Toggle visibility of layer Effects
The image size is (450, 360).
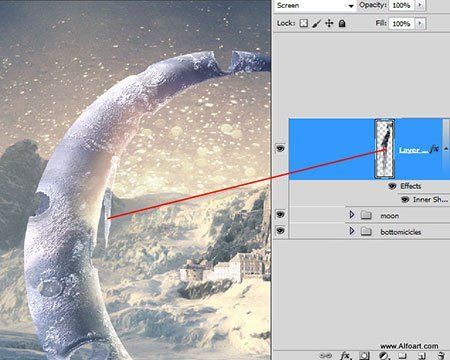point(392,186)
